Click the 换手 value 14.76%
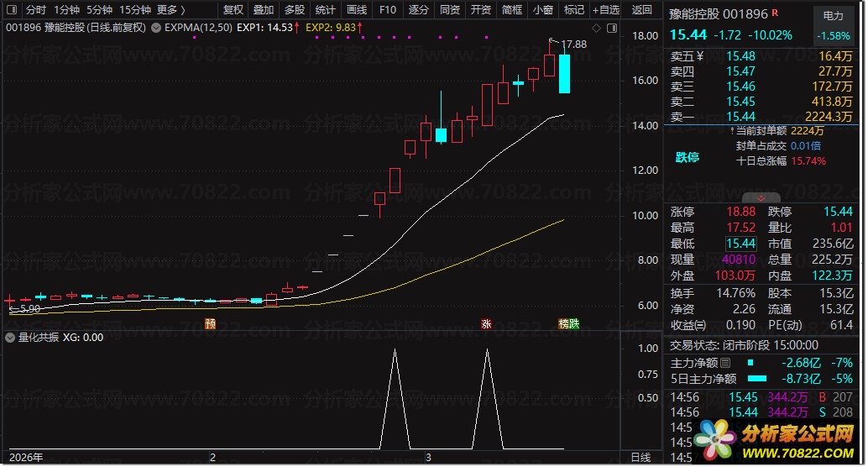This screenshot has height=467, width=868. [x=736, y=293]
